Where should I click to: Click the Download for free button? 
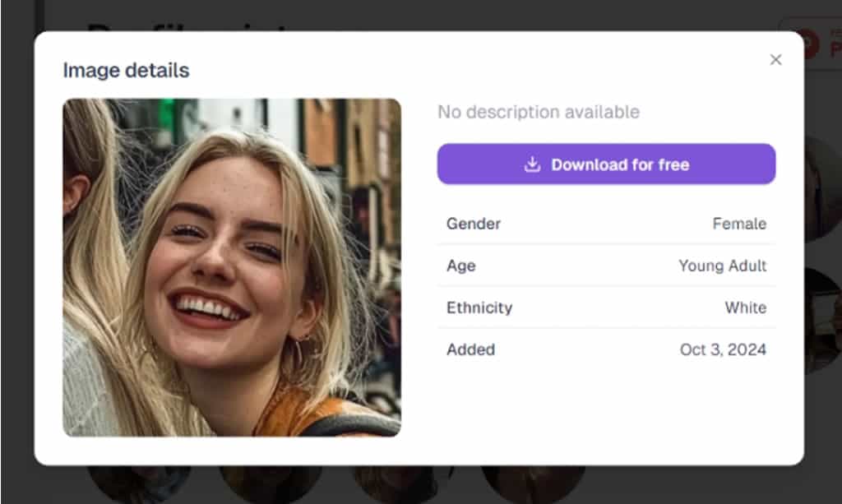(606, 164)
